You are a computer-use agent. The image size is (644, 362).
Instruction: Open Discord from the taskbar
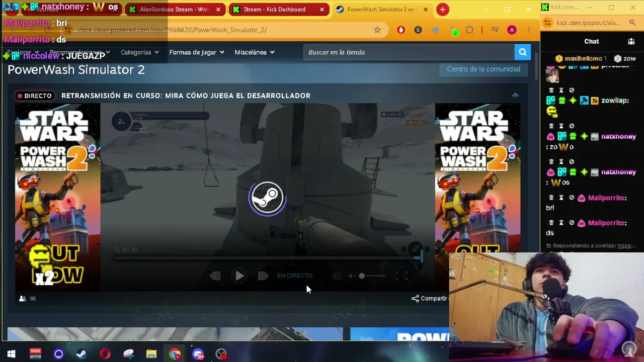click(x=198, y=354)
